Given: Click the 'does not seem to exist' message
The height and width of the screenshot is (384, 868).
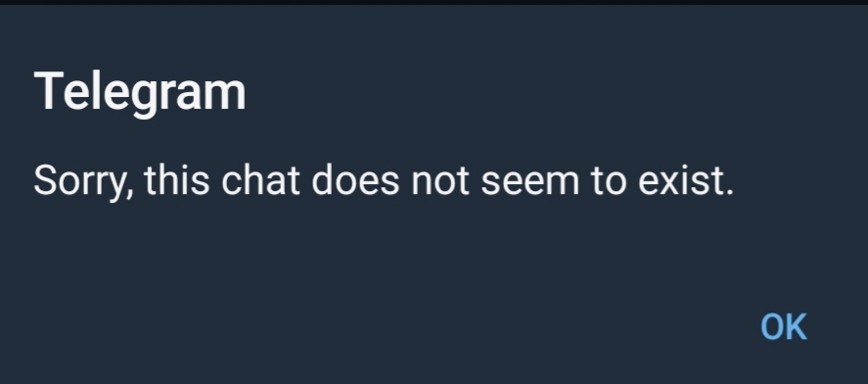Looking at the screenshot, I should (384, 180).
